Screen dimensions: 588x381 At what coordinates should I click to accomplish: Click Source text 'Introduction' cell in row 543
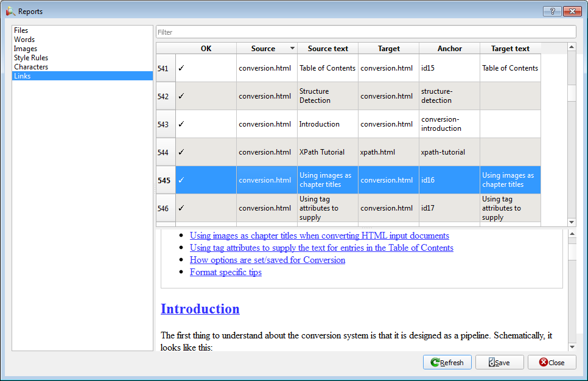click(x=327, y=124)
